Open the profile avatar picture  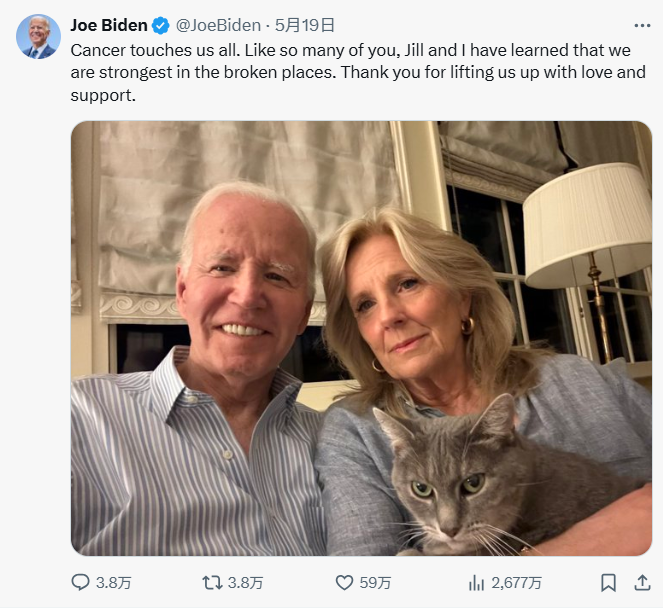[38, 37]
